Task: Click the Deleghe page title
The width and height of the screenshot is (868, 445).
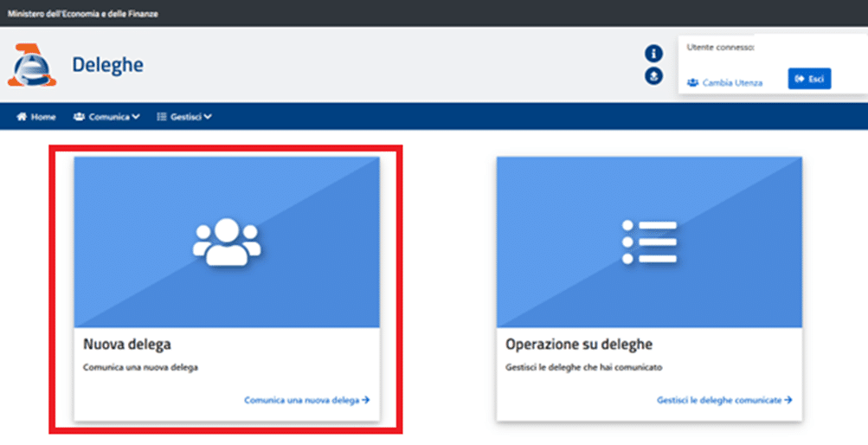Action: [x=108, y=65]
